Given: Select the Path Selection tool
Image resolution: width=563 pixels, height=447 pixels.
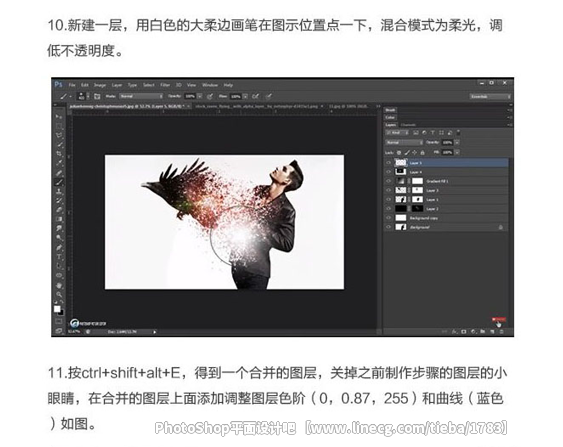Looking at the screenshot, I should 59,266.
